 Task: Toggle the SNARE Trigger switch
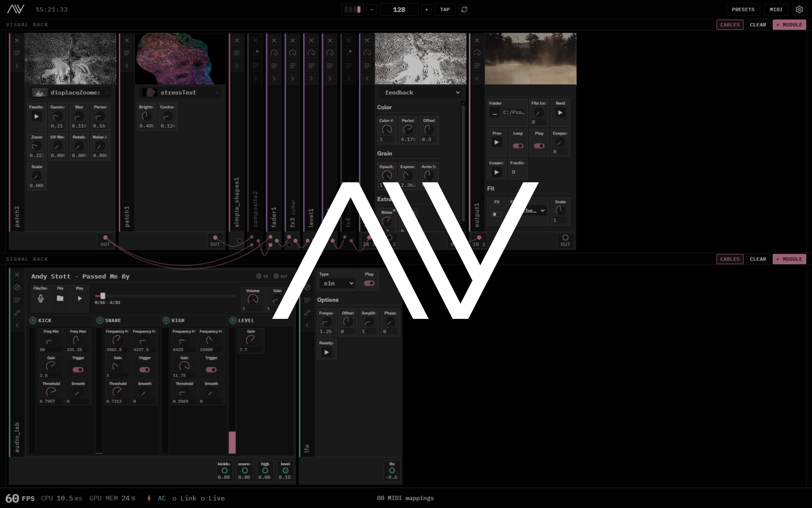145,370
